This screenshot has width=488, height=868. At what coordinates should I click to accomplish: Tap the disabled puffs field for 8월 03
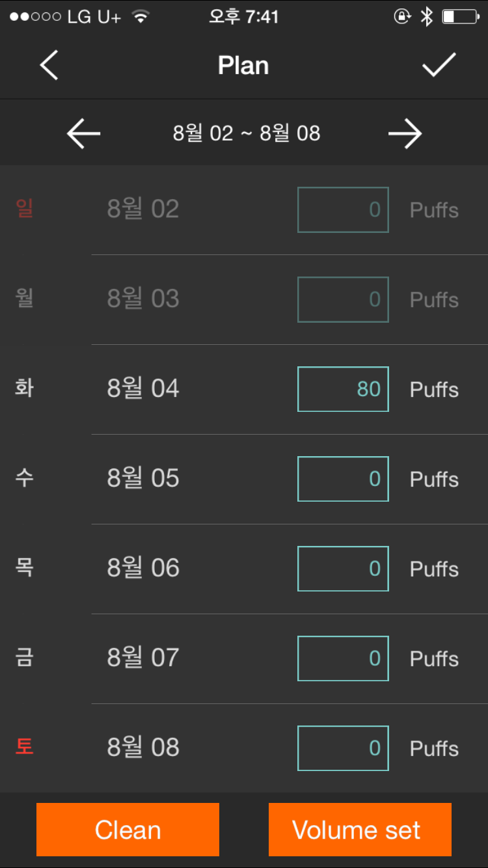point(343,299)
